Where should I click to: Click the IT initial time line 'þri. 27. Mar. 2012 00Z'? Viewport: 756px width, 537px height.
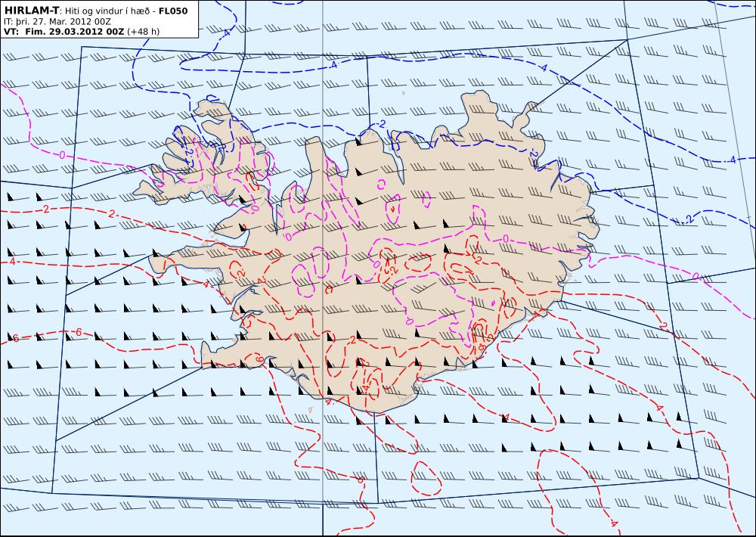63,22
